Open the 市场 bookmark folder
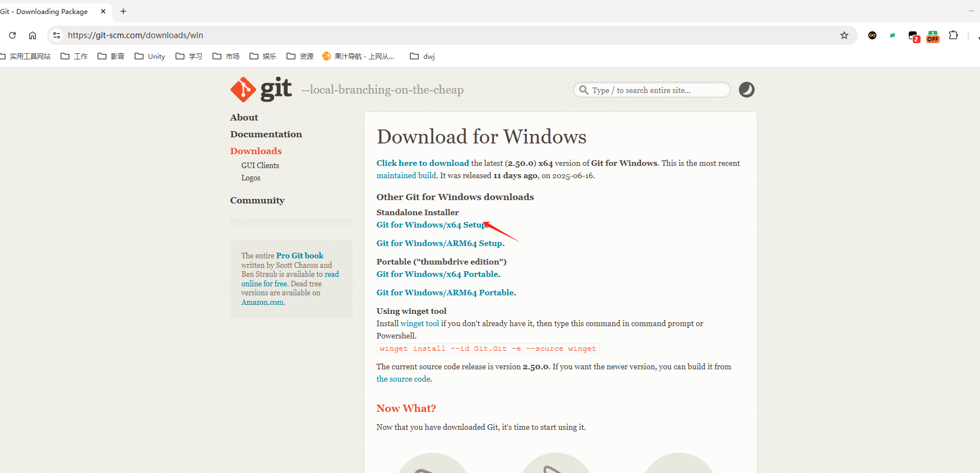This screenshot has height=473, width=980. coord(226,56)
